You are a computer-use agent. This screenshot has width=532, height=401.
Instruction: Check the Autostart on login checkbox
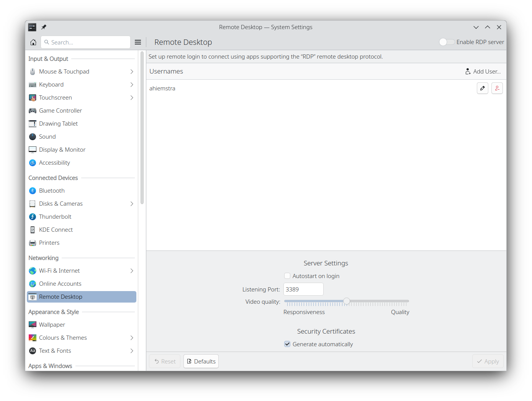point(287,276)
